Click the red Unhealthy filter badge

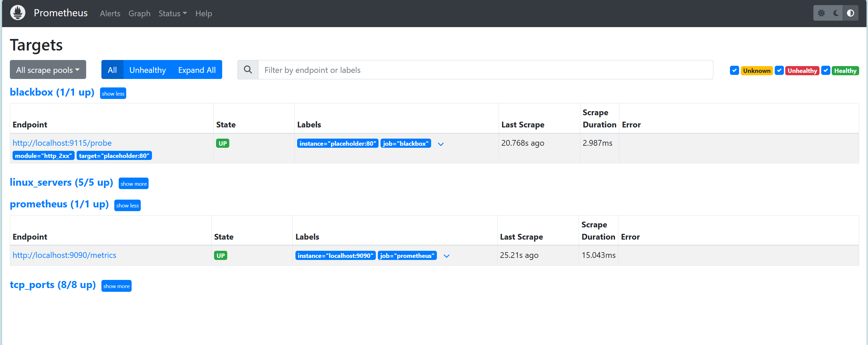point(802,70)
